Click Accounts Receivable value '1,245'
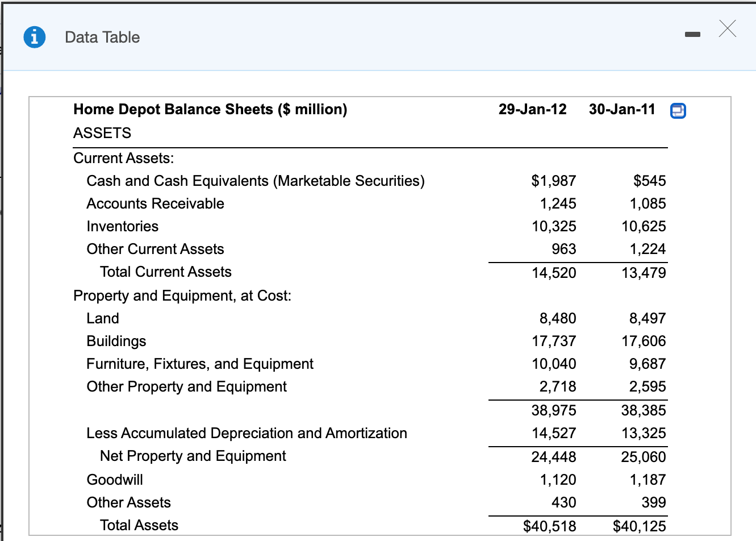756x541 pixels. pos(558,203)
